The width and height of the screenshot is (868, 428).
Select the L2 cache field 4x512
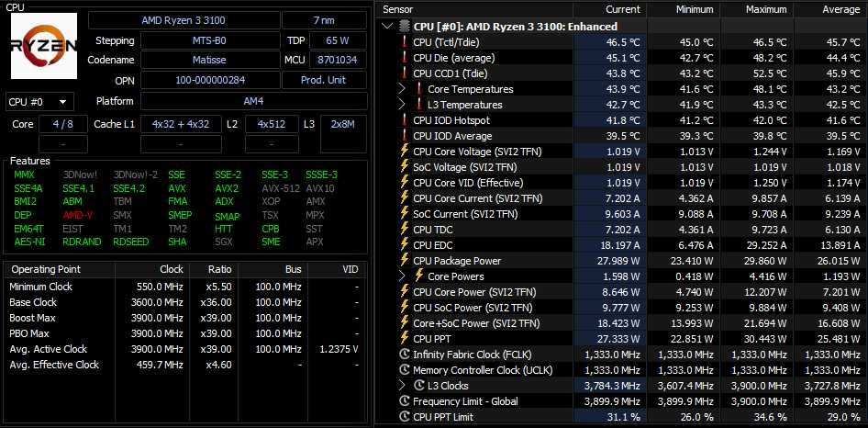click(x=272, y=124)
